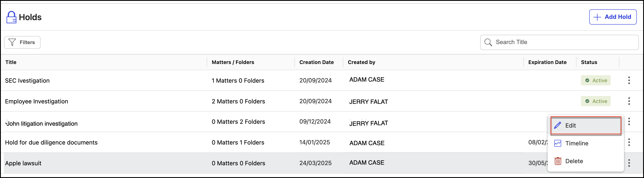This screenshot has width=644, height=178.
Task: Open kebab menu for due diligence hold
Action: click(x=629, y=142)
